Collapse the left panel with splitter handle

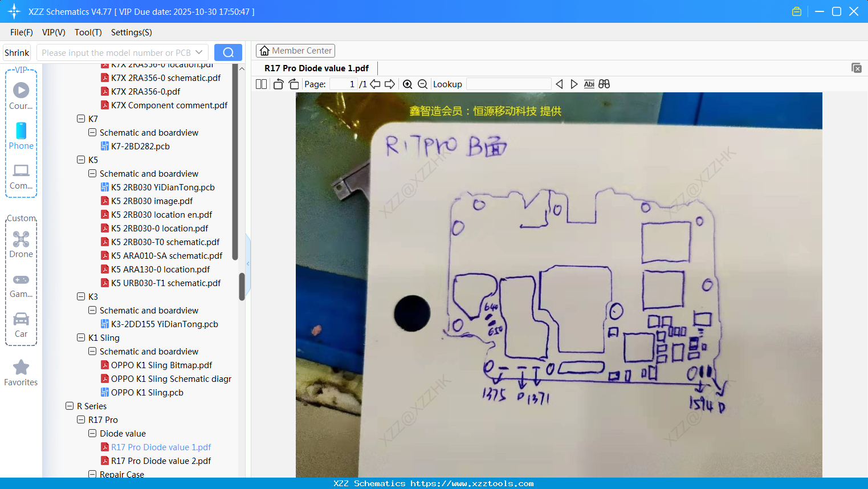click(248, 263)
